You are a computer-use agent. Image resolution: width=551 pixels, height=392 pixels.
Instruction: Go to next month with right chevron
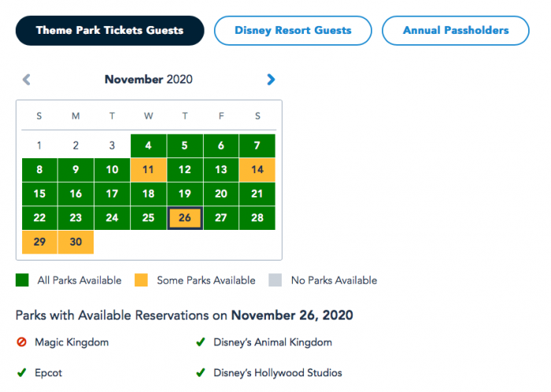click(x=271, y=80)
